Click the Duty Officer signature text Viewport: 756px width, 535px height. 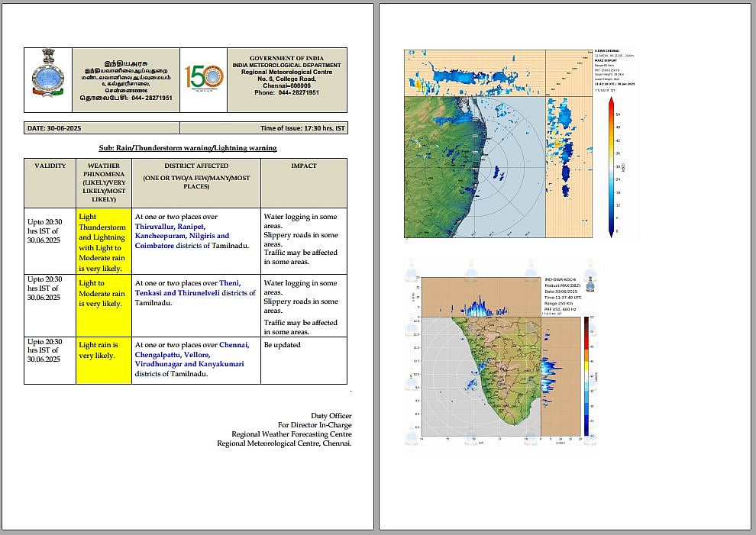[x=331, y=415]
